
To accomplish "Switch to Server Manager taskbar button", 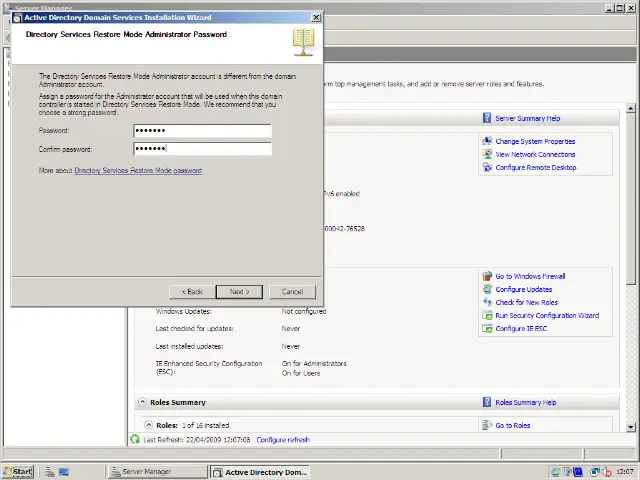I will point(158,472).
